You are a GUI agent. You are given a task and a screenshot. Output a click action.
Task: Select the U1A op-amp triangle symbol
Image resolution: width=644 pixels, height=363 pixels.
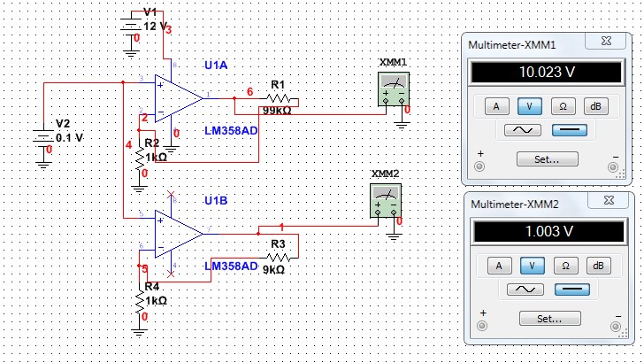[x=178, y=97]
